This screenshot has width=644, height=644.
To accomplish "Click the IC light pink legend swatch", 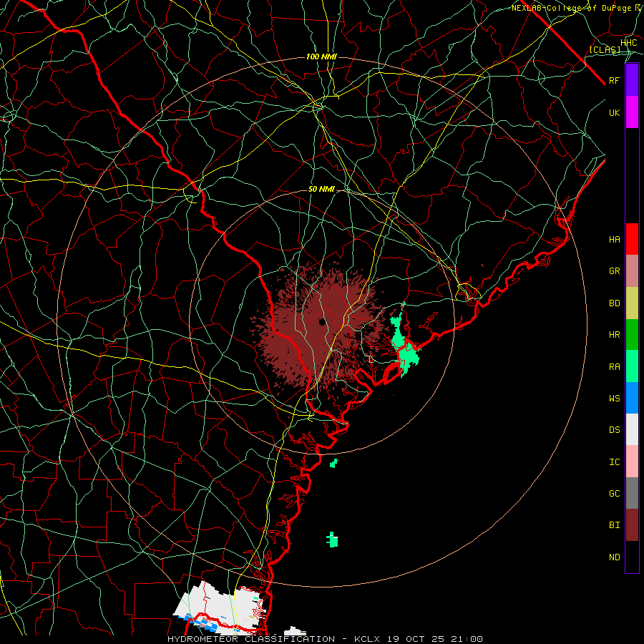I will point(632,462).
